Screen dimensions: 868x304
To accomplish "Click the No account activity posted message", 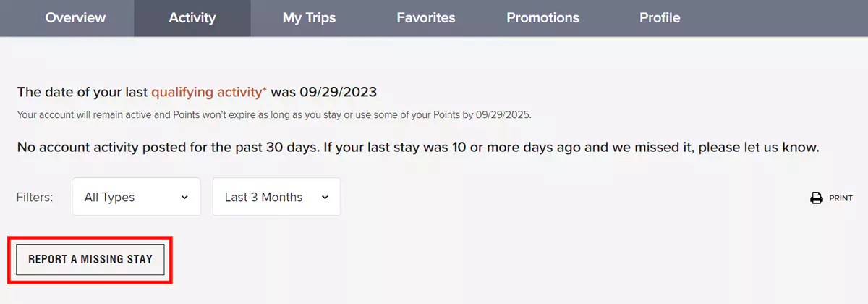I will point(417,148).
